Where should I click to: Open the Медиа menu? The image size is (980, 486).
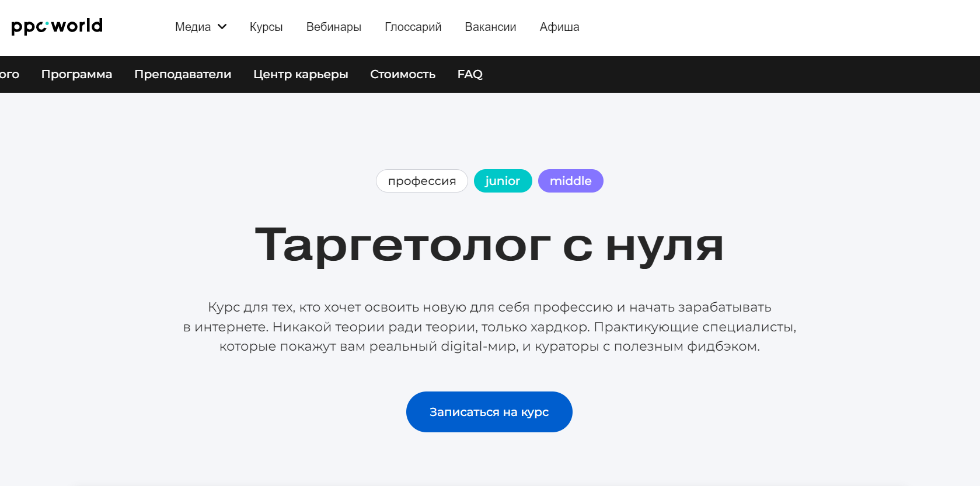193,27
